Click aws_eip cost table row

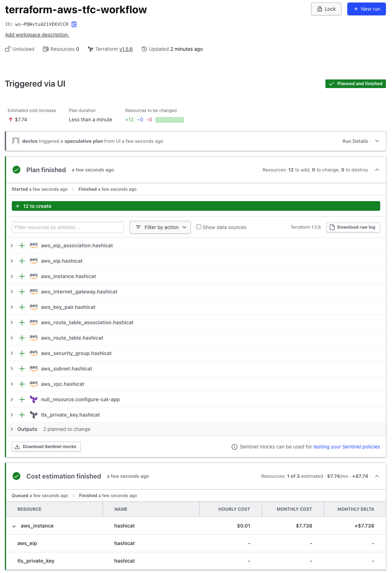(196, 543)
